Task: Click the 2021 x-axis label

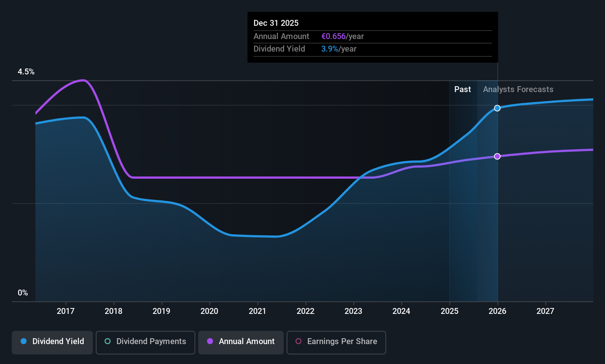Action: point(258,311)
